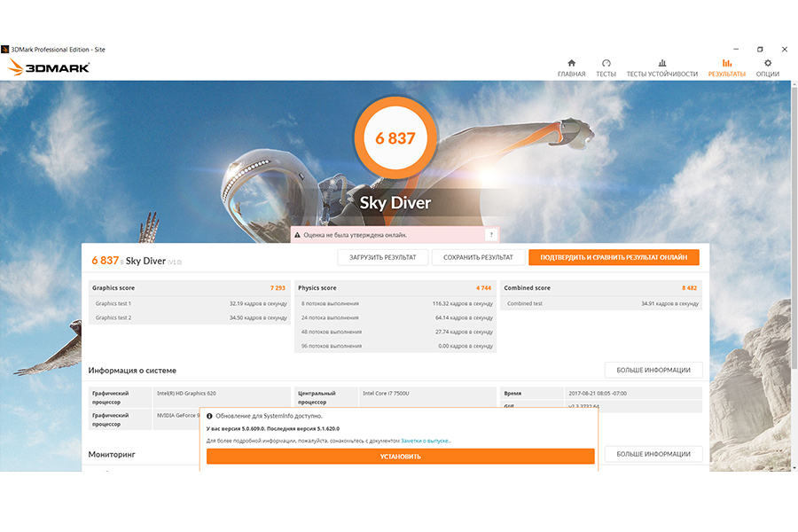798x532 pixels.
Task: Click the Graphics score value 7 293
Action: pos(278,288)
